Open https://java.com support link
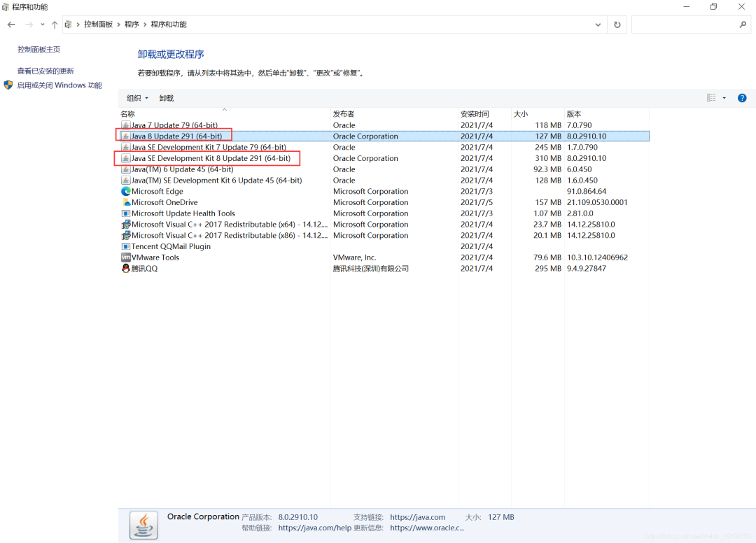Screen dimensions: 756x543 pos(417,517)
